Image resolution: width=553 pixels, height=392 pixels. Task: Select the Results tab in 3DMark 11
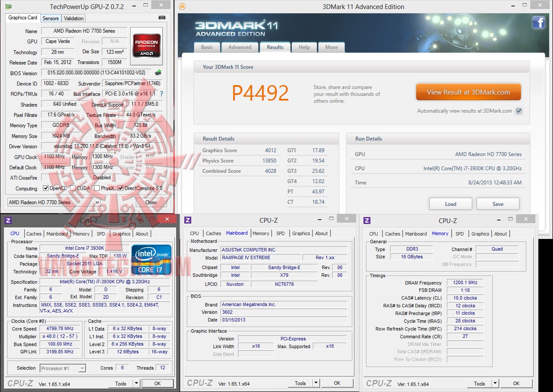click(275, 47)
